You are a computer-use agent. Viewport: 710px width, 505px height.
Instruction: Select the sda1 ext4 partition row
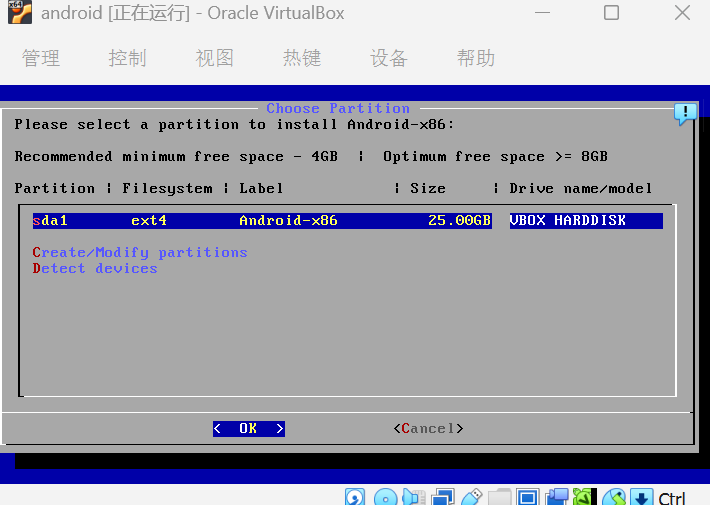pos(347,221)
